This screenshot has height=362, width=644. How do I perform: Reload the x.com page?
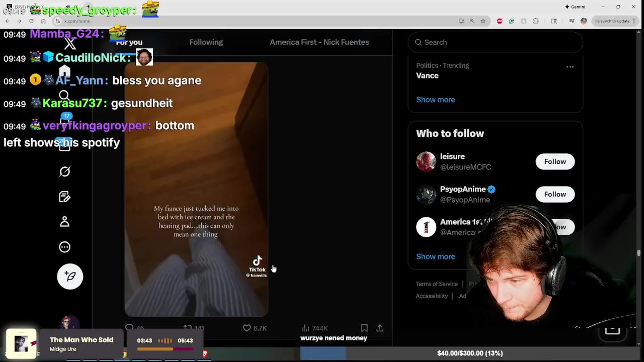pyautogui.click(x=31, y=21)
